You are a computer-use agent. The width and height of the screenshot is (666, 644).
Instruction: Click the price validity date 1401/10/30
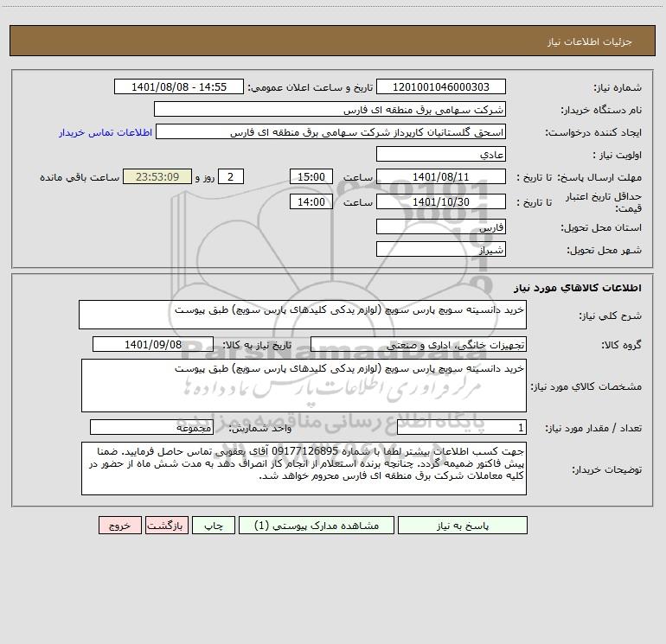(x=441, y=202)
